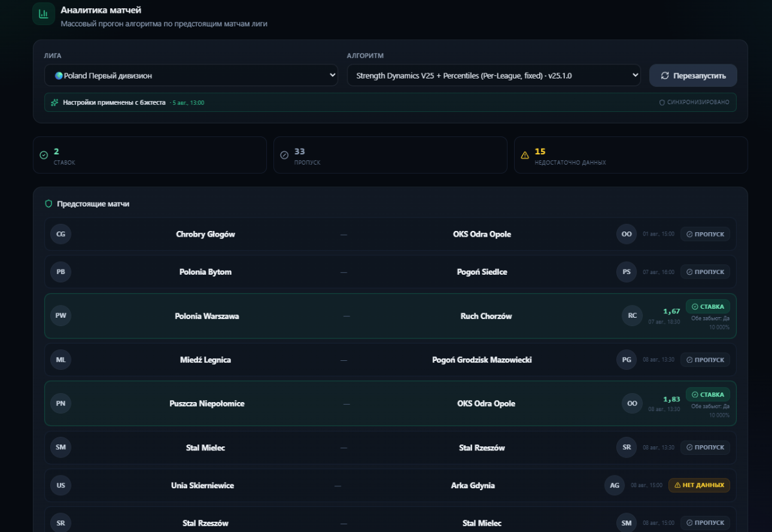Click the odds value 1,67
The image size is (772, 532).
672,311
